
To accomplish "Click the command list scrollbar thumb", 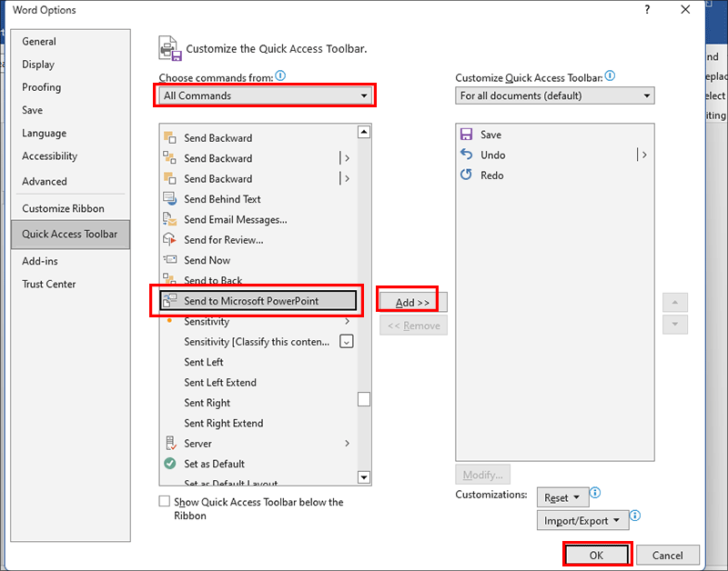I will click(364, 398).
